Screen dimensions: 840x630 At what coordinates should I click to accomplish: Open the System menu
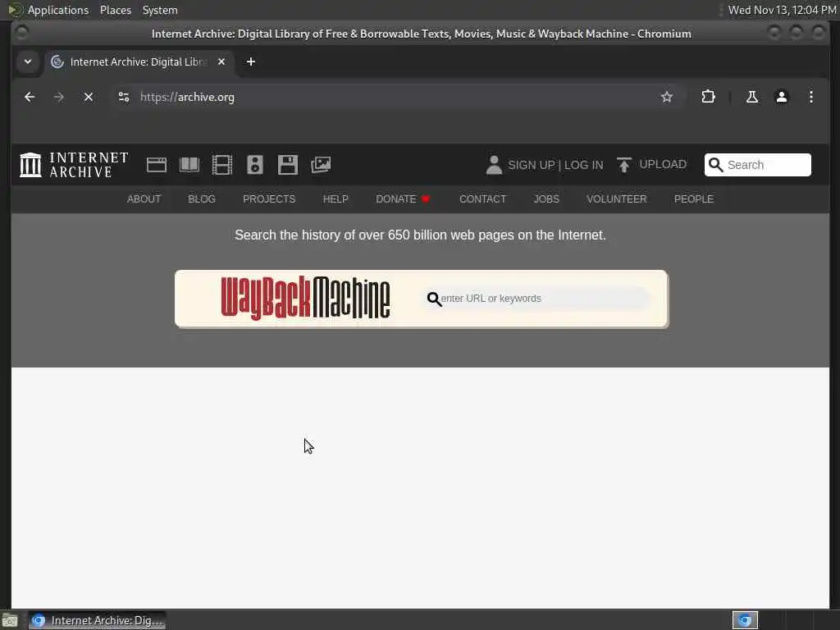coord(160,10)
